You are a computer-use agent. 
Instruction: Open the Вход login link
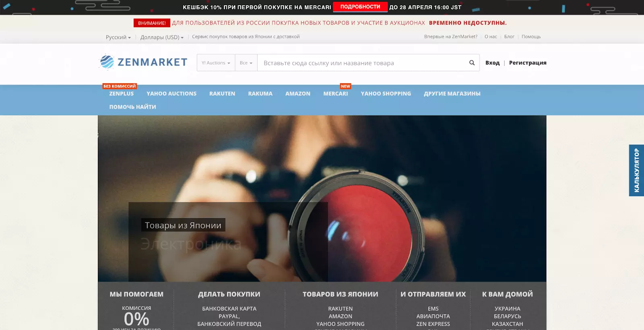click(492, 63)
